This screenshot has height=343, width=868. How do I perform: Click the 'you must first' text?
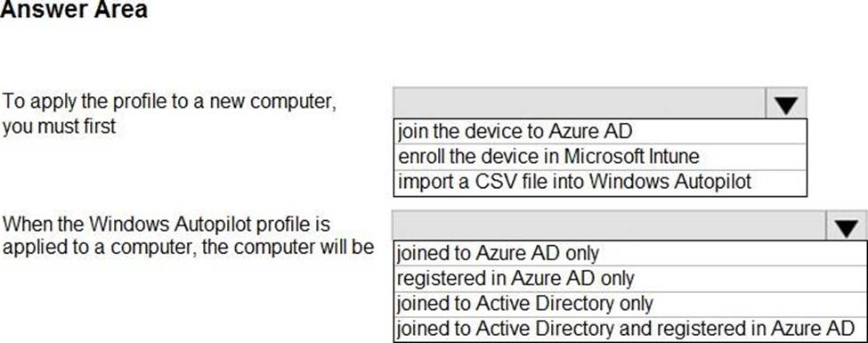coord(60,127)
